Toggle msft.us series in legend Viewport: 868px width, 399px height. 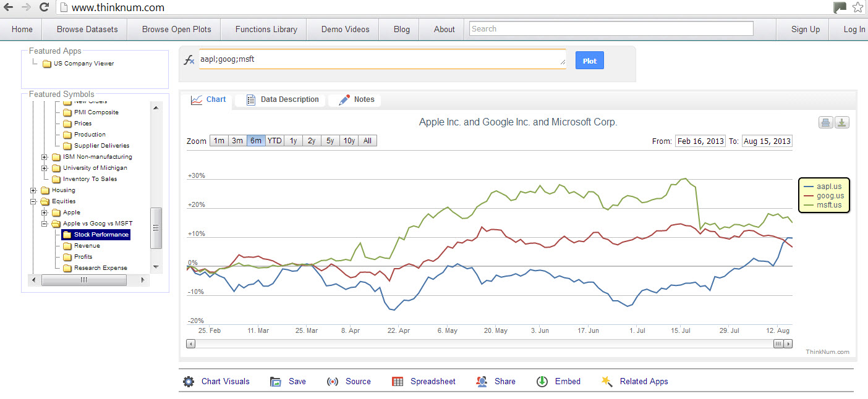[823, 205]
